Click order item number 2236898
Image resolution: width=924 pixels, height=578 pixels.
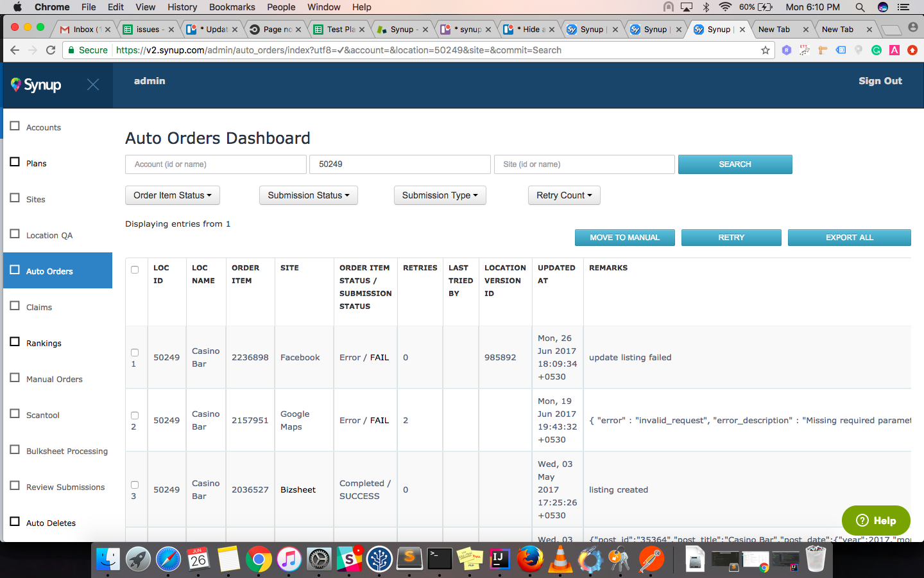click(x=250, y=358)
